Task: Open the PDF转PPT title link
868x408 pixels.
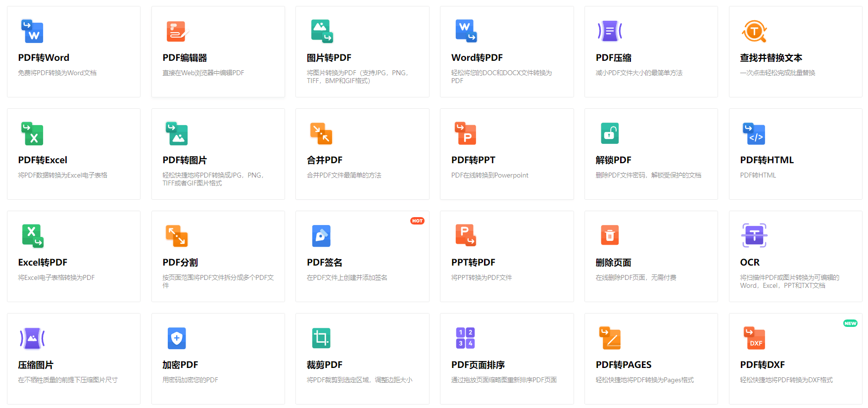Action: (473, 160)
